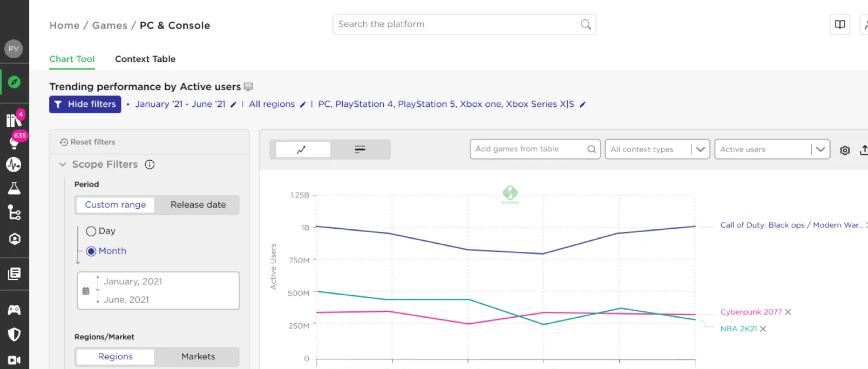The width and height of the screenshot is (868, 369).
Task: Click the Hide filters button
Action: (85, 104)
